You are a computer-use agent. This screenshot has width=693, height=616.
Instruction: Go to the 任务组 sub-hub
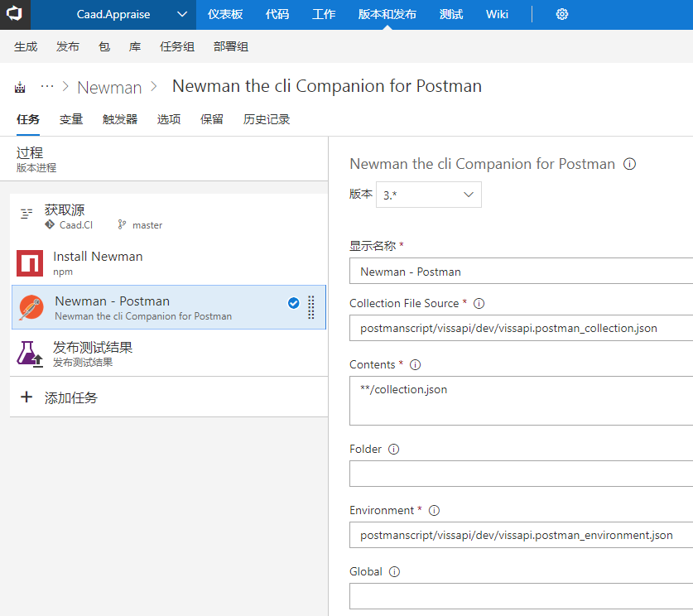point(177,46)
